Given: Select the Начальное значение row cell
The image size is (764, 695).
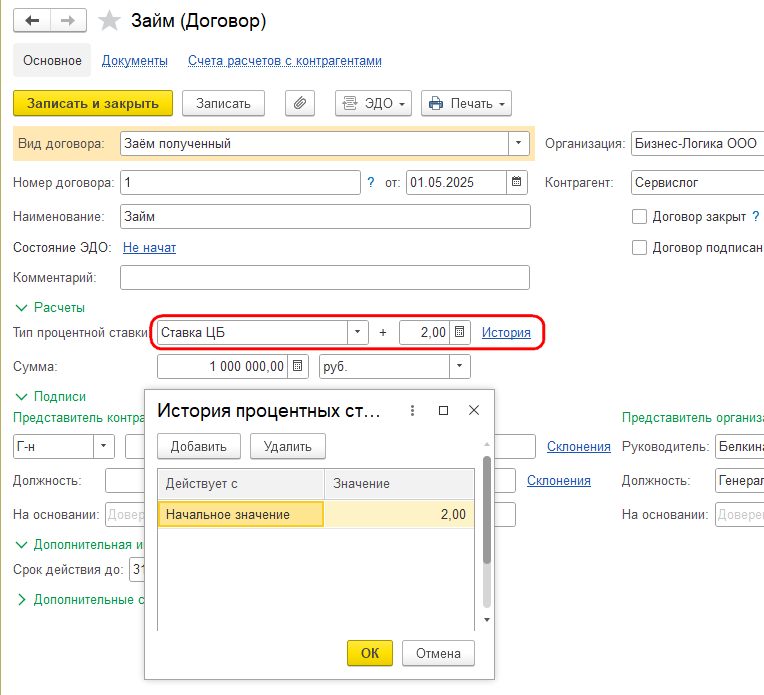Looking at the screenshot, I should 241,514.
